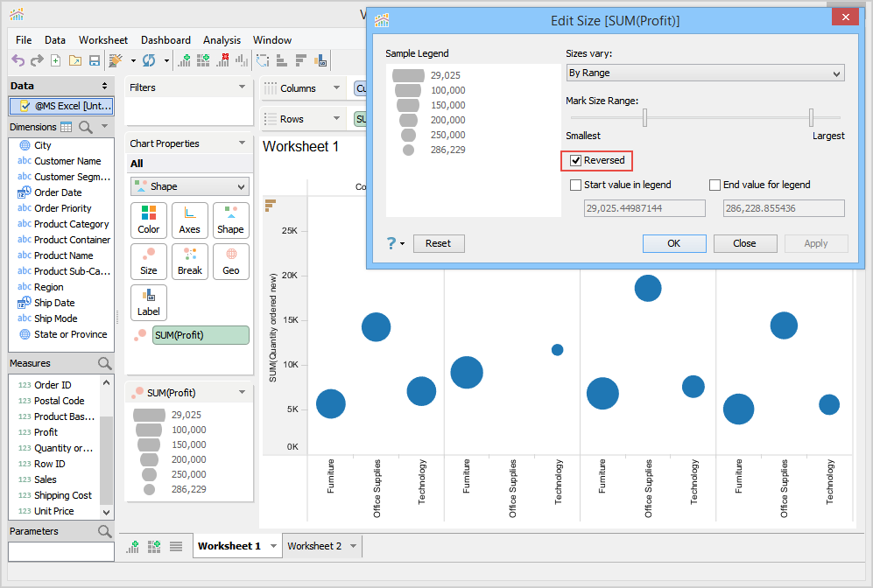Search dimensions with the magnifier icon

click(x=86, y=127)
